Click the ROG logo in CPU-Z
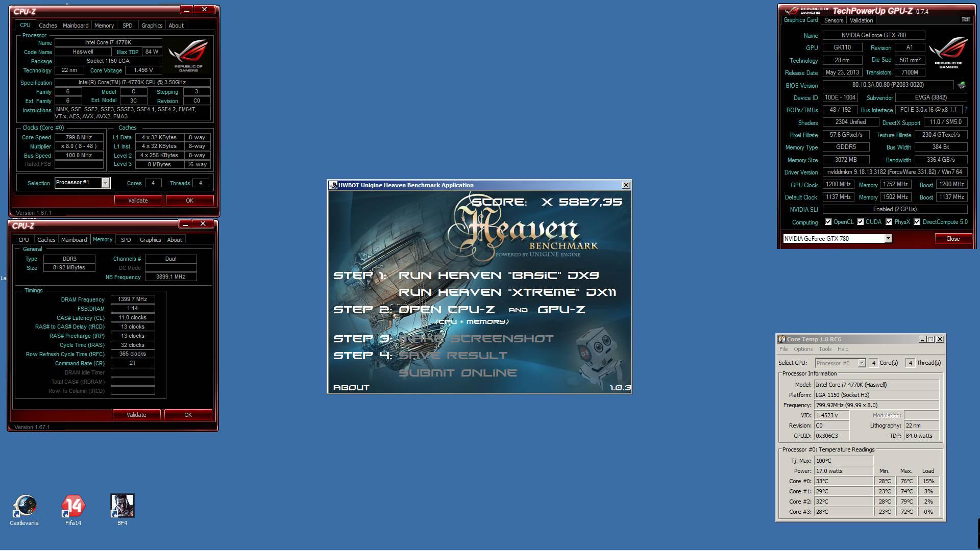 [188, 55]
